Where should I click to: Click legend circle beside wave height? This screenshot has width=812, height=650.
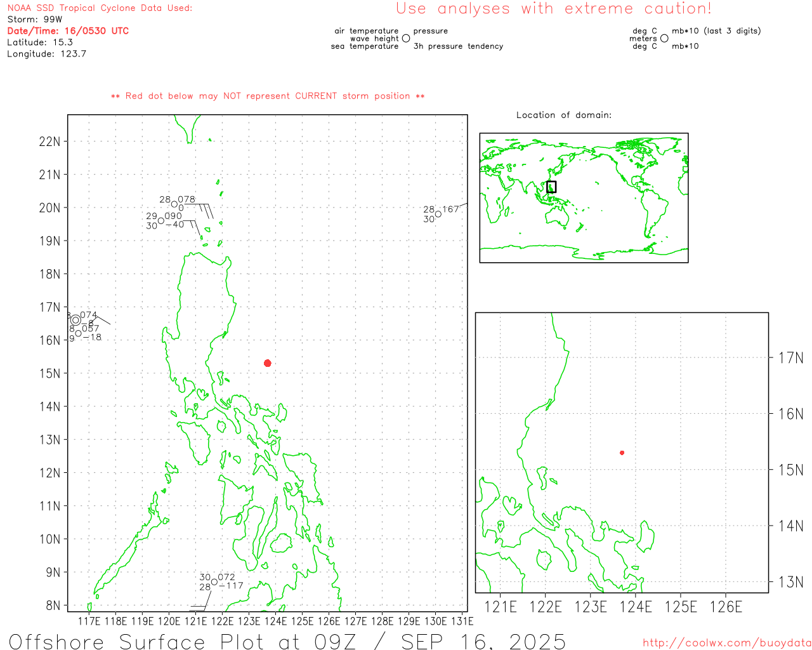tap(406, 38)
